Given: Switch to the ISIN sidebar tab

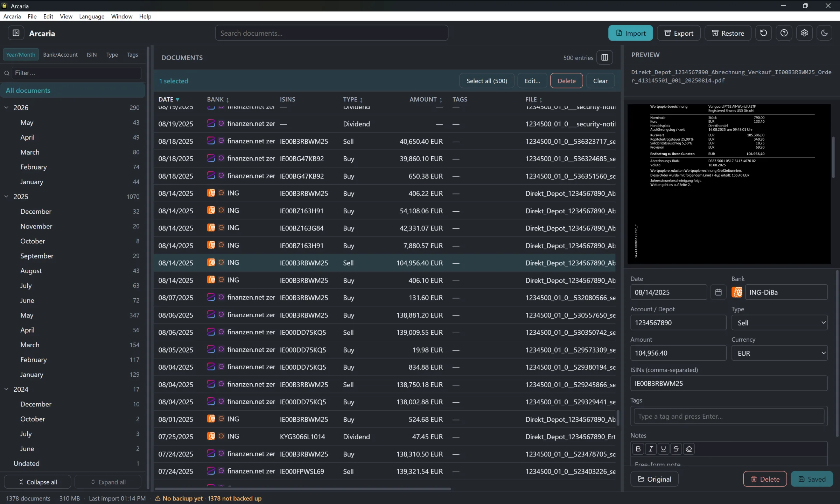Looking at the screenshot, I should (x=92, y=55).
